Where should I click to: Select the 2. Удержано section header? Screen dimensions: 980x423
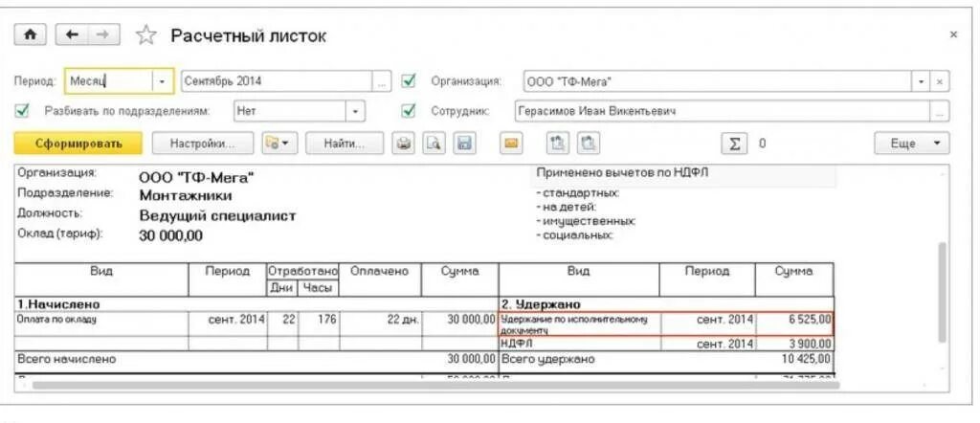point(542,304)
